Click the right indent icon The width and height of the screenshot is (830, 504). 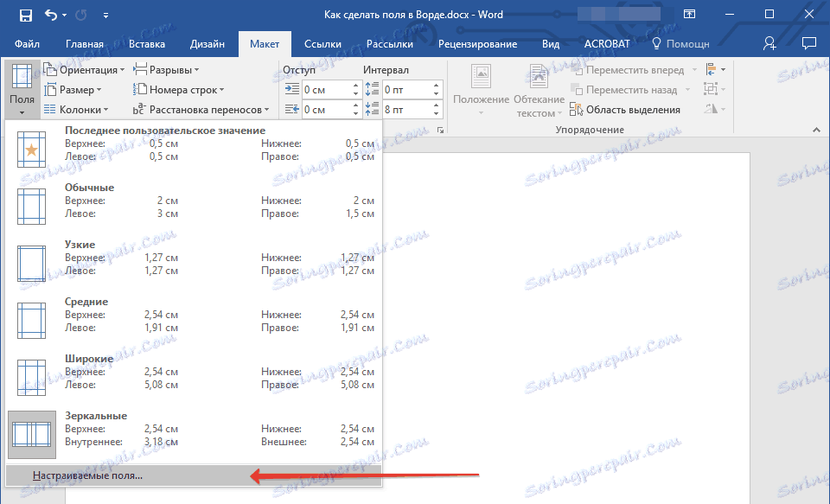[292, 110]
